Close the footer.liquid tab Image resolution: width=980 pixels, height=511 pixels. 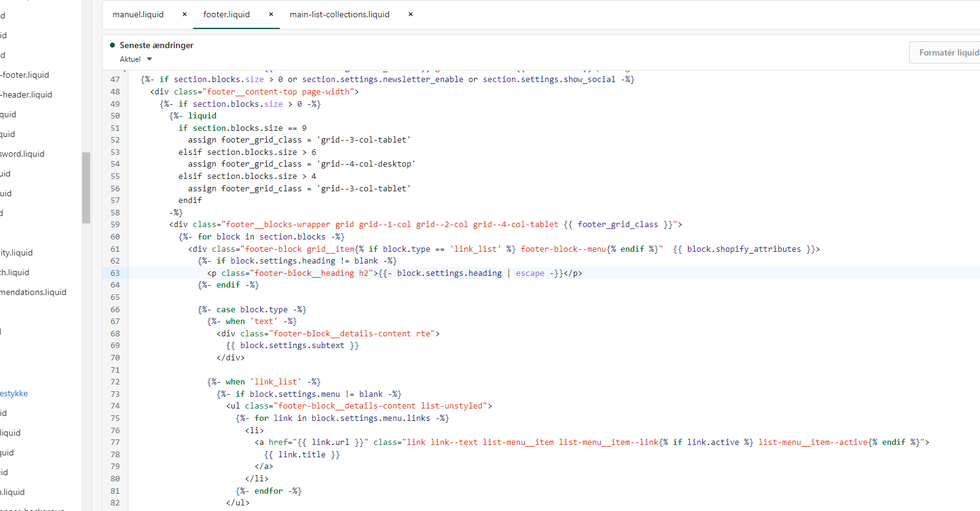point(271,14)
